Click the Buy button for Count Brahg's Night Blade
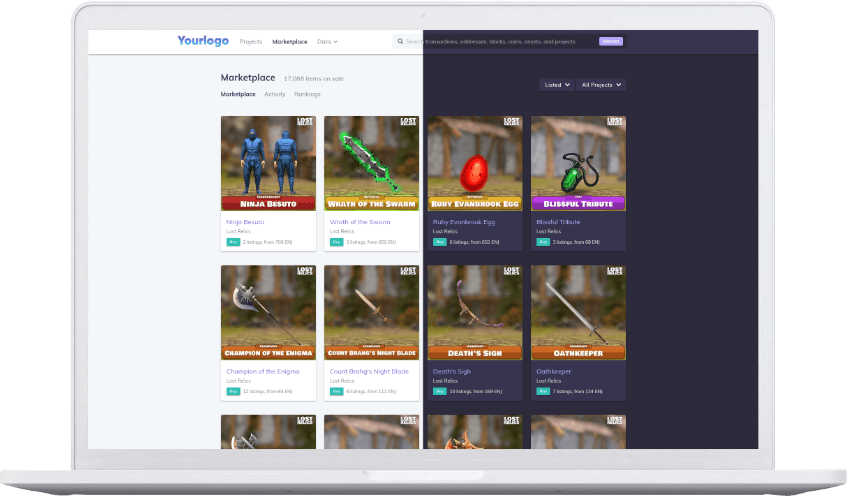This screenshot has height=497, width=848. click(336, 392)
